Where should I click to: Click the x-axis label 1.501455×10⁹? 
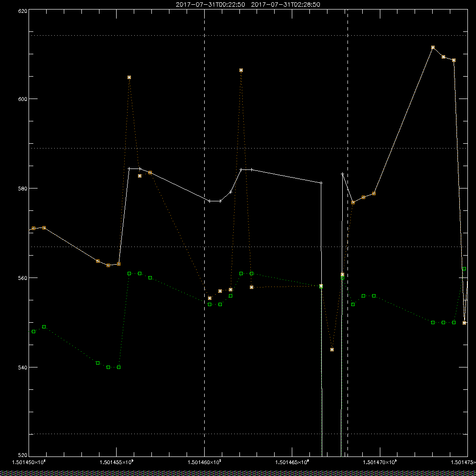(x=116, y=462)
